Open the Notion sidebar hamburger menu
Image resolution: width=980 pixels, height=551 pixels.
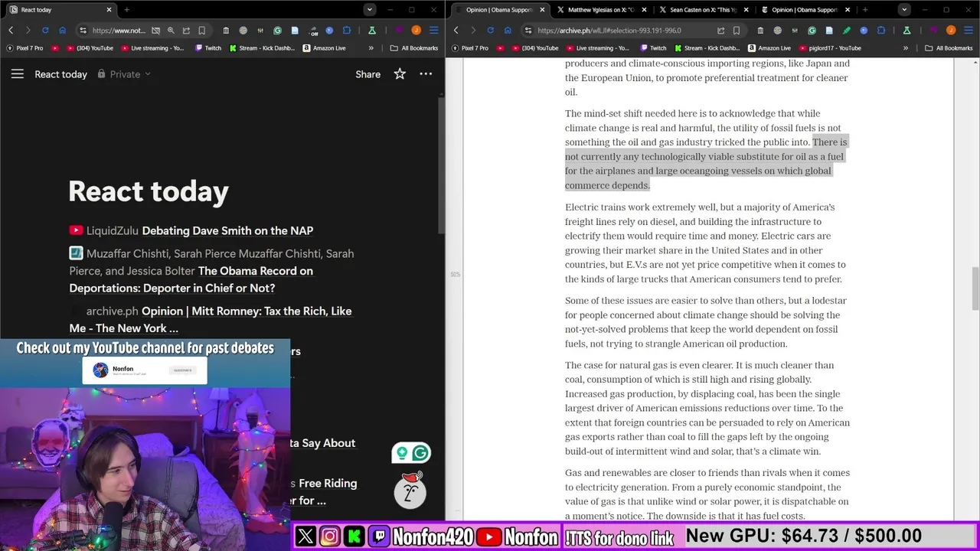tap(18, 74)
